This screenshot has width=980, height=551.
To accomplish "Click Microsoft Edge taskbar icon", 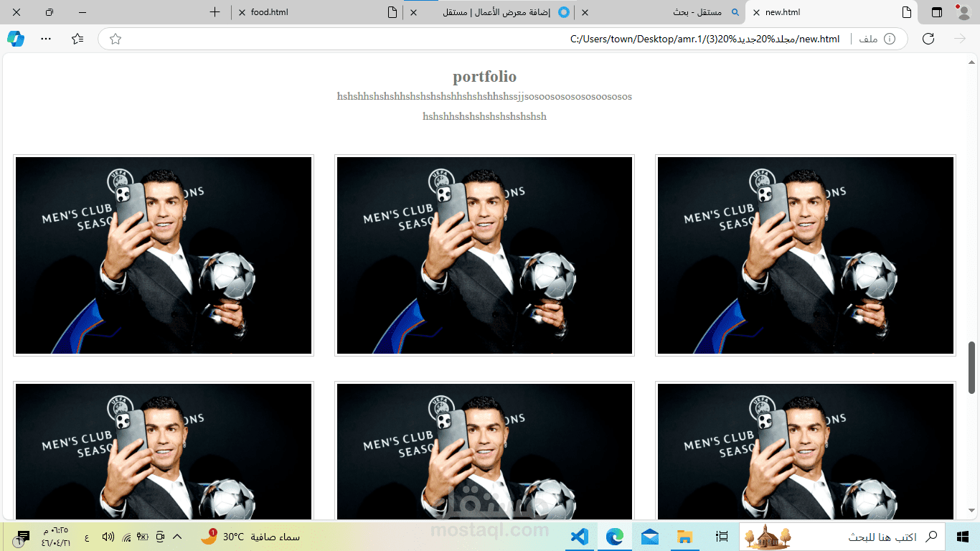I will point(615,536).
